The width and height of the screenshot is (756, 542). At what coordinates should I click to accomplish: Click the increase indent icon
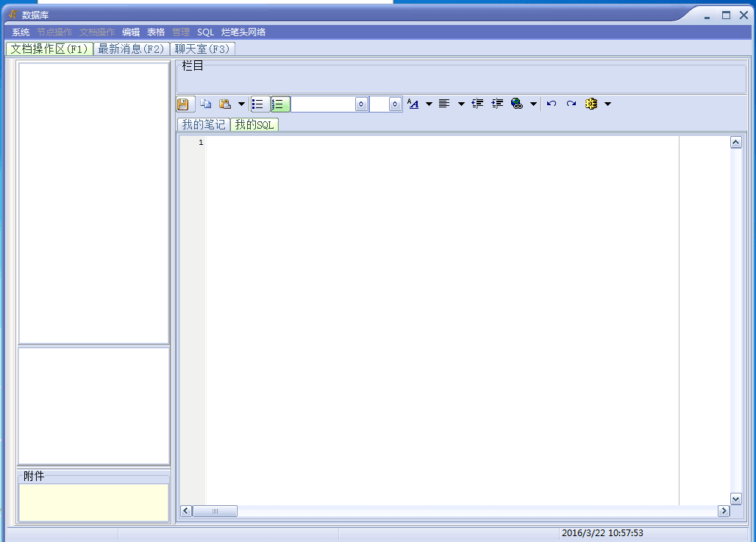tap(497, 104)
